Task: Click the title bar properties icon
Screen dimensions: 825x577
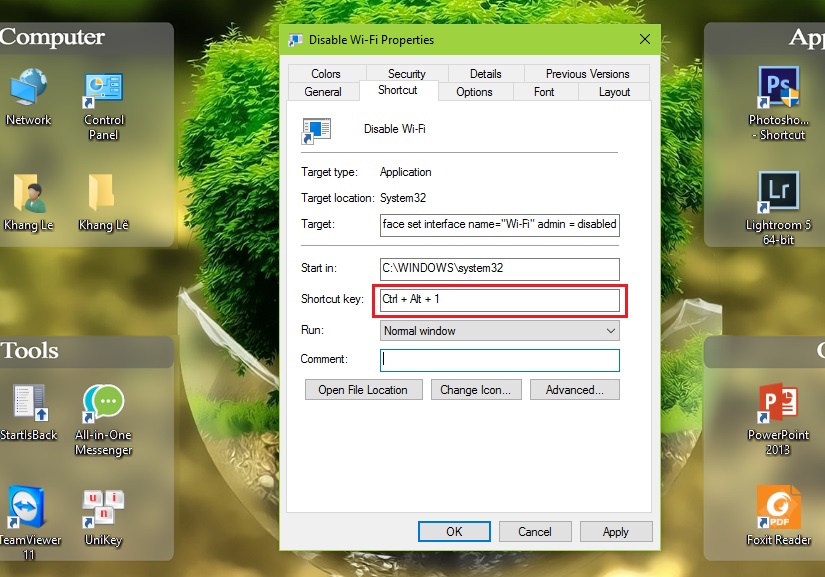Action: [296, 40]
